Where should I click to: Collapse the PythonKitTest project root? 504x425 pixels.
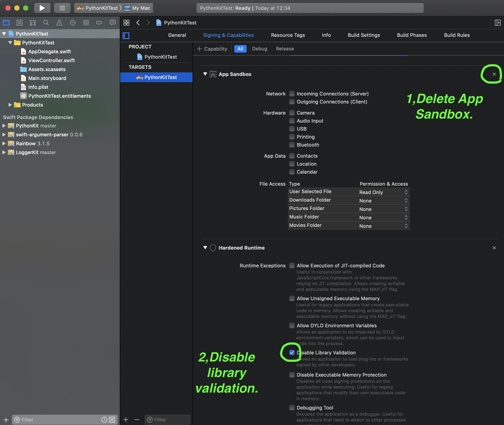click(4, 34)
